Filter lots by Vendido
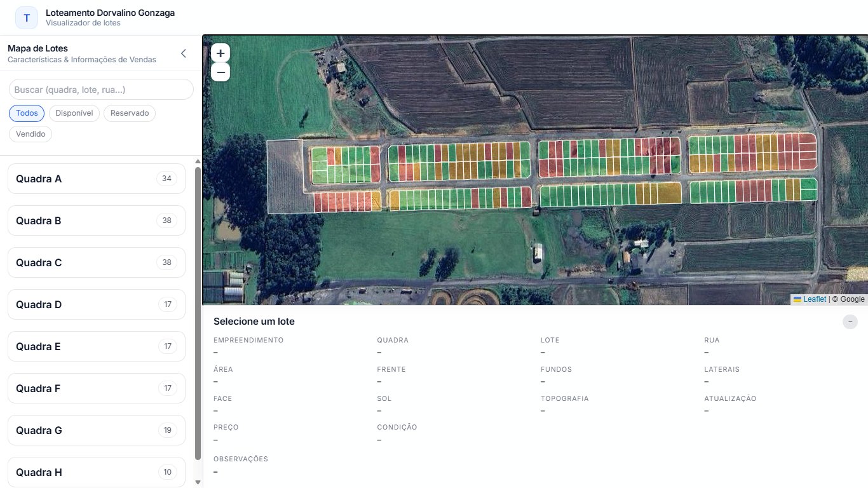868x488 pixels. pos(31,134)
